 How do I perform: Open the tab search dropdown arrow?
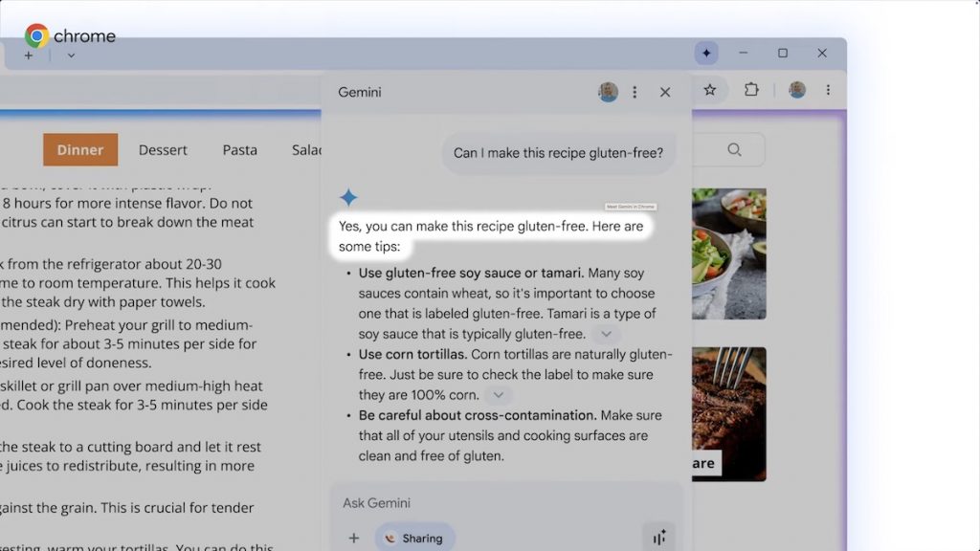point(71,55)
